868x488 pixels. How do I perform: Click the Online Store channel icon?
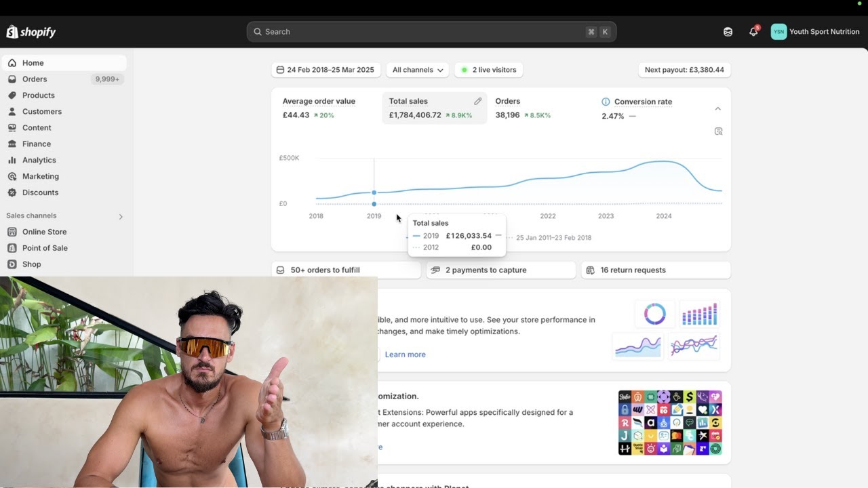(12, 232)
